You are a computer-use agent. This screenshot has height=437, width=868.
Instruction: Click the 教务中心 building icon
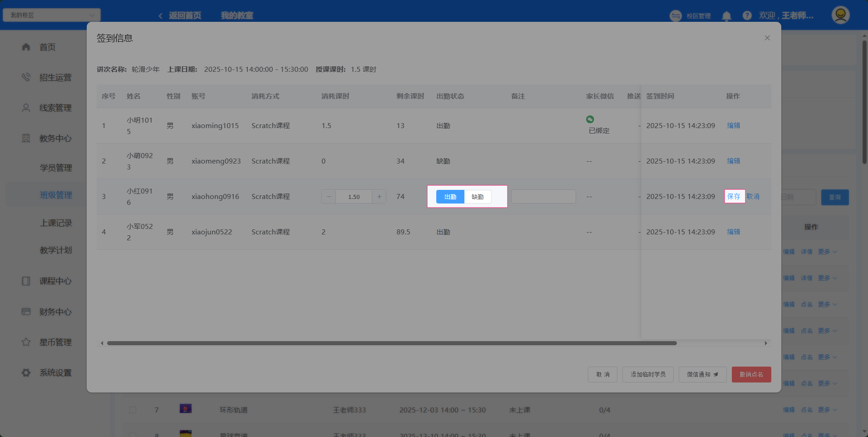coord(26,138)
